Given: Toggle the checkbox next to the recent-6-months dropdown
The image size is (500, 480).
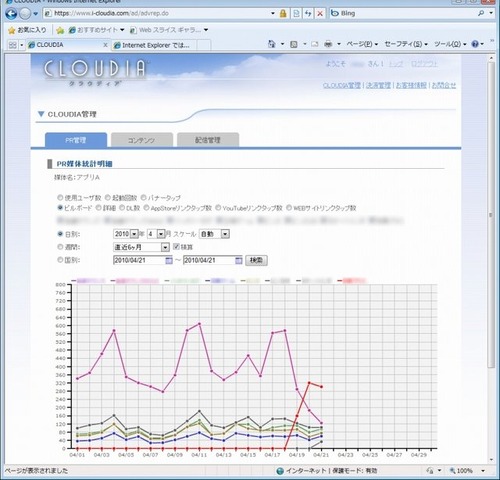Looking at the screenshot, I should click(176, 247).
